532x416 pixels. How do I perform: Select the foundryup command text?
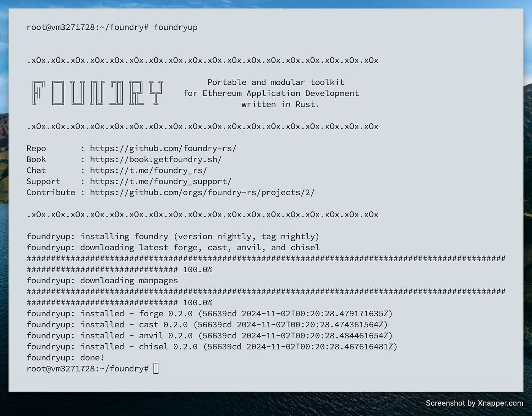click(x=176, y=27)
